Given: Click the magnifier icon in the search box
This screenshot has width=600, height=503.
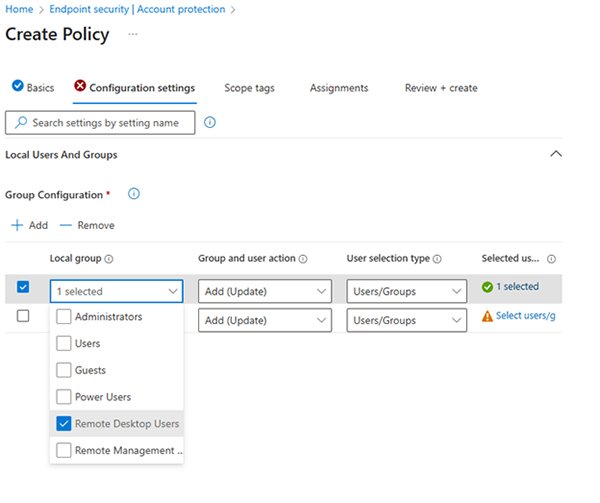Looking at the screenshot, I should pyautogui.click(x=21, y=122).
